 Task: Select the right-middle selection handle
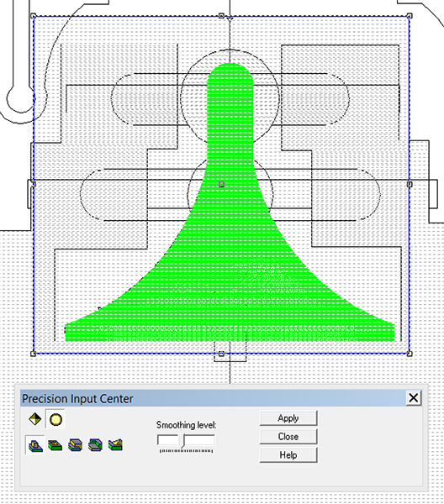410,184
